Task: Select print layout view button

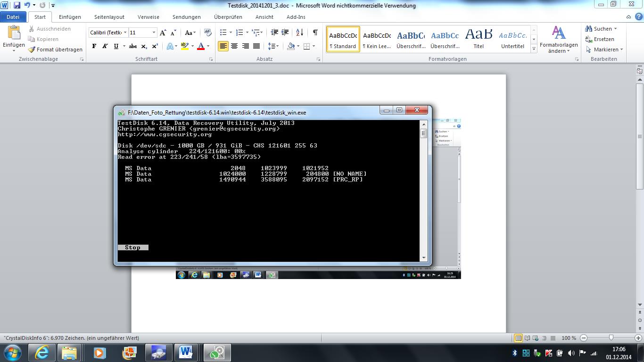Action: point(519,338)
